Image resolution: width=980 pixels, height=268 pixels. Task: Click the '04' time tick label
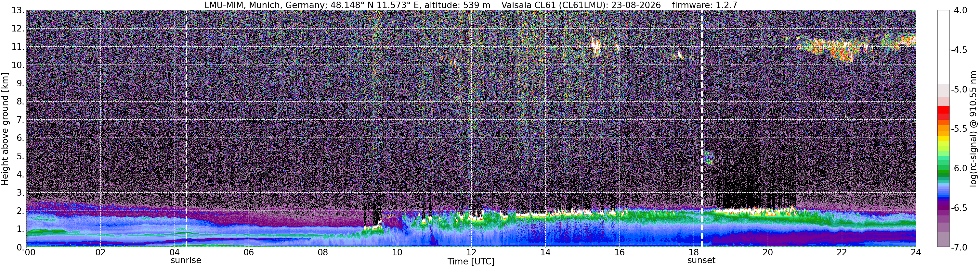[x=174, y=252]
